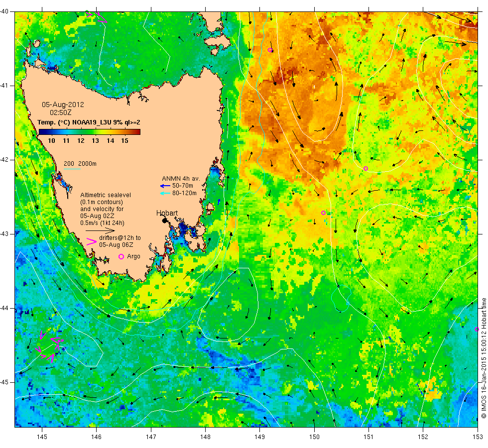Click the 'Temp. (°C) NOAA19_L3U 9% ql>=2' title
488x448 pixels.
89,122
